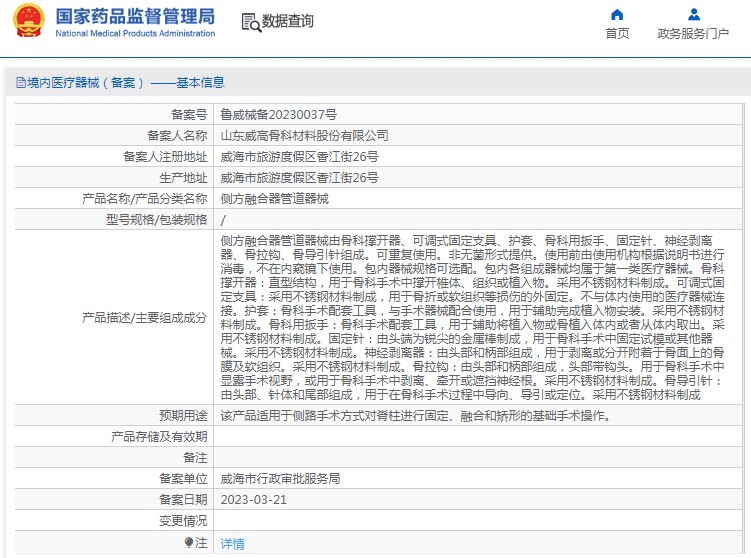Click the 备案号 row label
The image size is (751, 558).
pos(189,114)
